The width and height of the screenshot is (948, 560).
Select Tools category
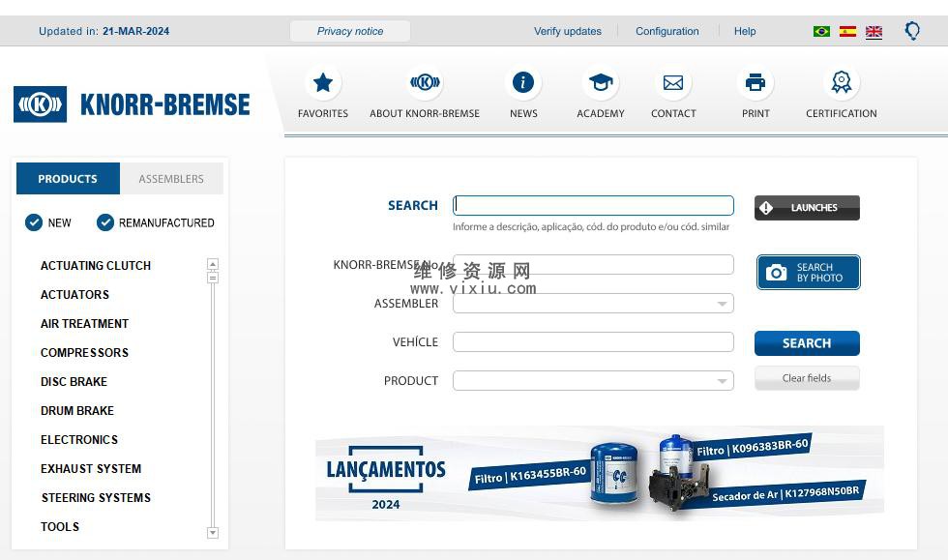click(x=60, y=527)
